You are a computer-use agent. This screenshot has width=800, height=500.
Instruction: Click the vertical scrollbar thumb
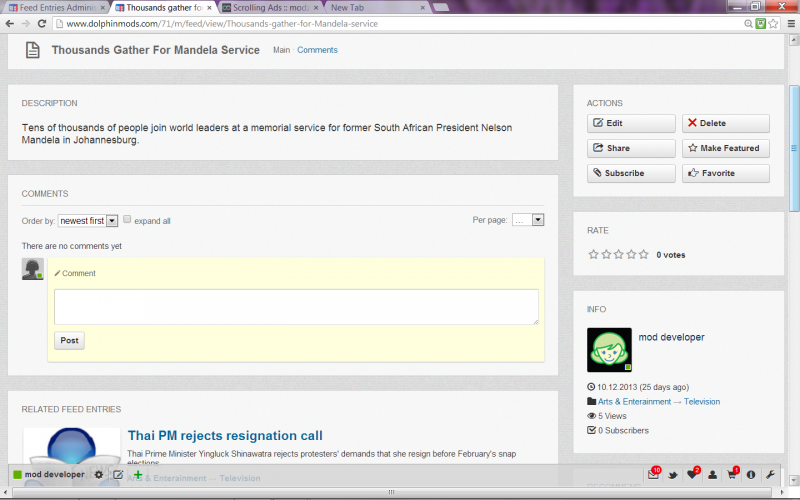coord(794,148)
